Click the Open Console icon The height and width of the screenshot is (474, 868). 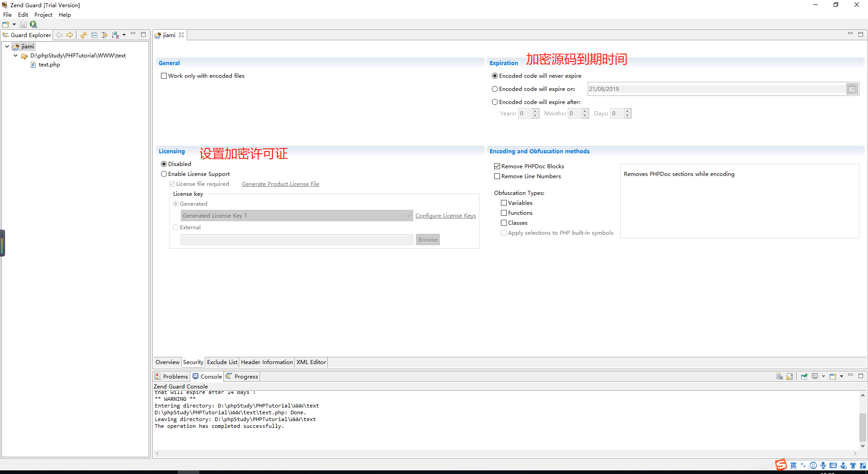point(833,376)
